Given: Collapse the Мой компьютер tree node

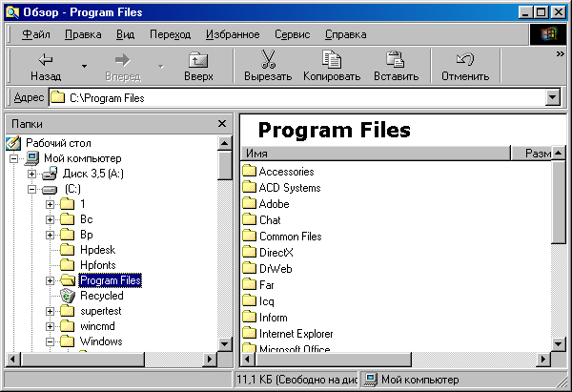Looking at the screenshot, I should 13,158.
